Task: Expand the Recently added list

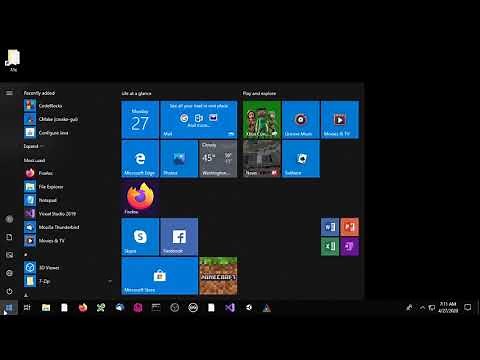Action: [x=33, y=146]
